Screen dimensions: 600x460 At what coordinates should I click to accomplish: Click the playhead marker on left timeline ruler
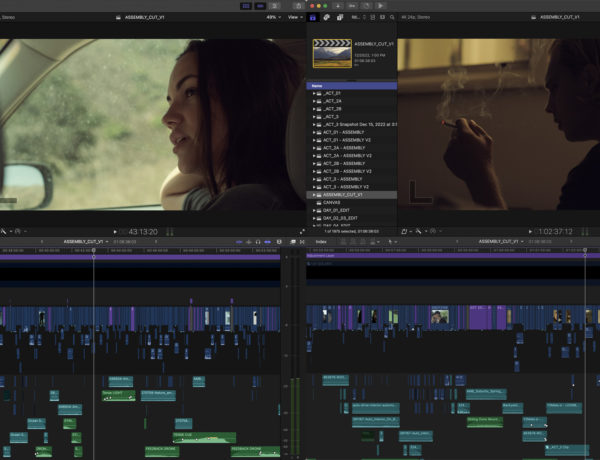tap(94, 251)
